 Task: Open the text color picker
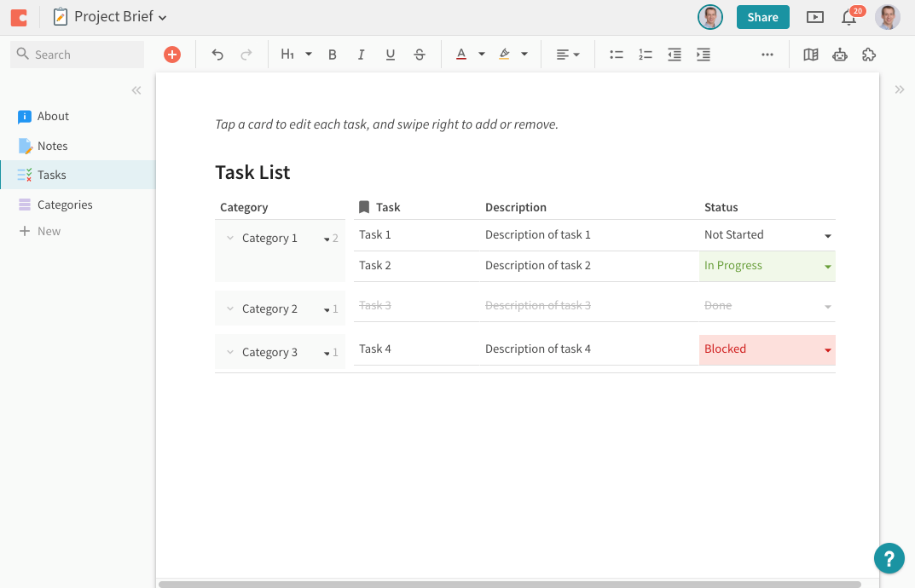tap(461, 55)
